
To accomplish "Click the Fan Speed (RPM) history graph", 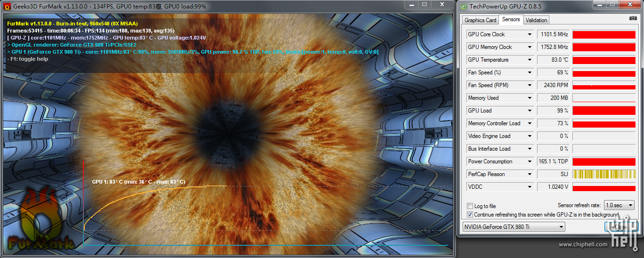I will [604, 85].
